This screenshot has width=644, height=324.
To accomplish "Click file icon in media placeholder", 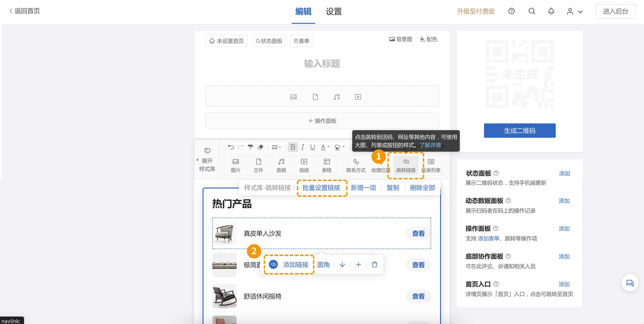I will (x=315, y=97).
